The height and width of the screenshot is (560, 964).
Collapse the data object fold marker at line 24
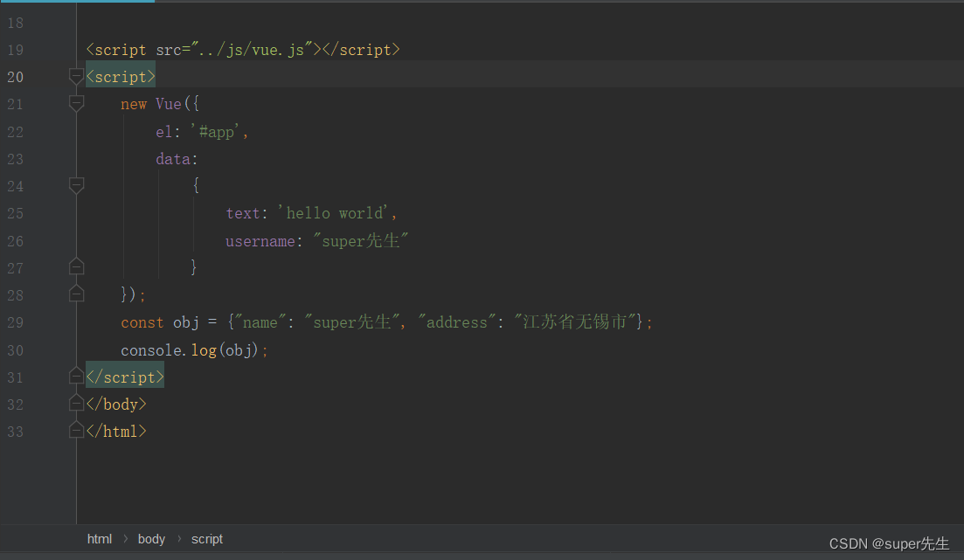76,185
